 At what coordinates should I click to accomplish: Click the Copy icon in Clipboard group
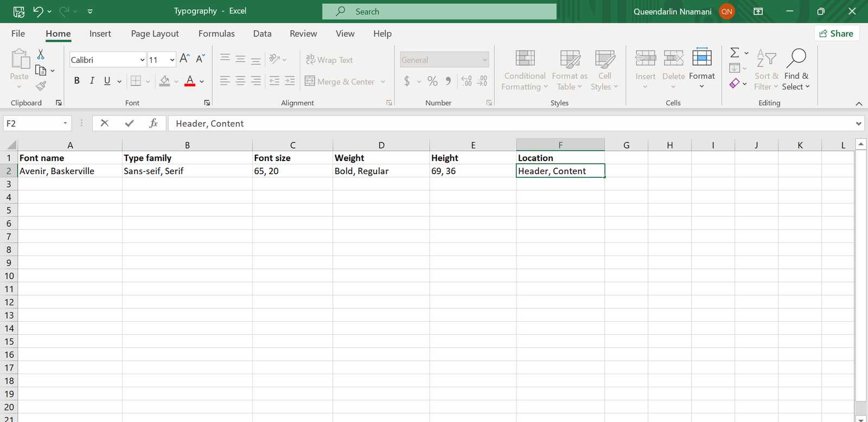(x=41, y=70)
